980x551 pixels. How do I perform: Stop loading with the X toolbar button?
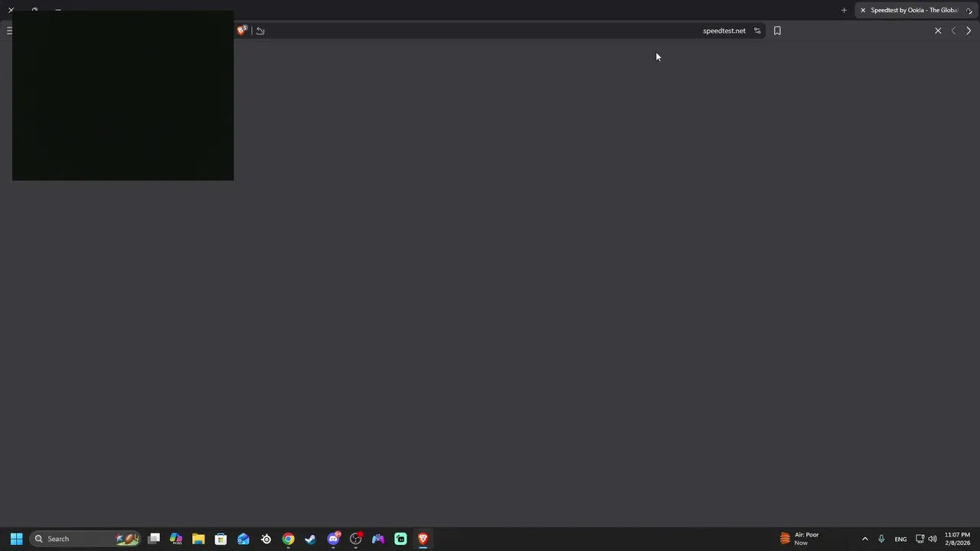[x=938, y=31]
